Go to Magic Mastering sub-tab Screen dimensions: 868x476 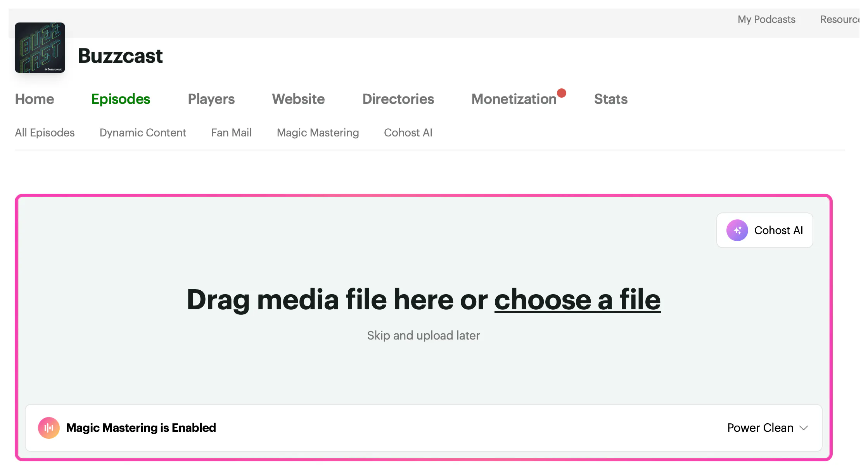318,133
